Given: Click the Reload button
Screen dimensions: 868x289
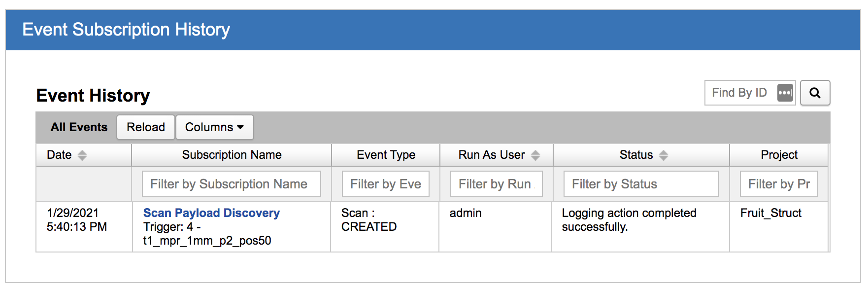Looking at the screenshot, I should coord(145,127).
